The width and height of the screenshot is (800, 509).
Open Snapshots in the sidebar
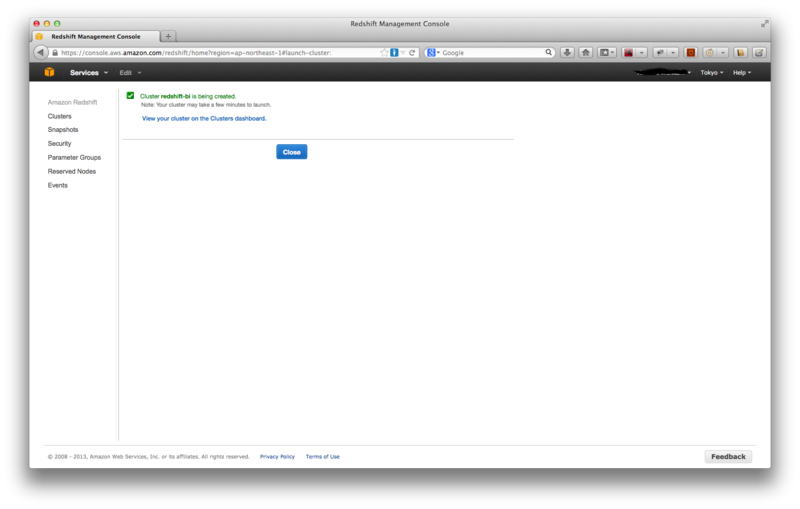click(x=63, y=130)
